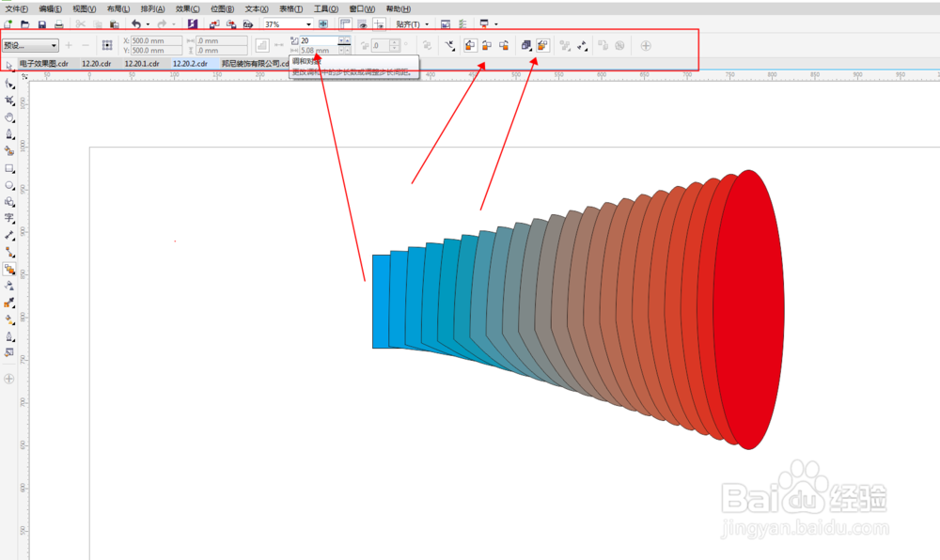The height and width of the screenshot is (560, 940).
Task: Click the Publish to PDF icon
Action: pos(247,23)
